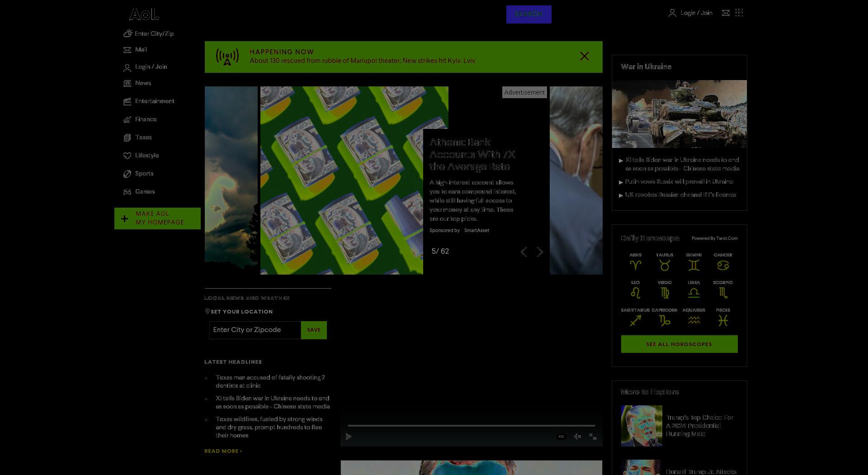Click Read More link under headlines
Image resolution: width=868 pixels, height=475 pixels.
(223, 451)
